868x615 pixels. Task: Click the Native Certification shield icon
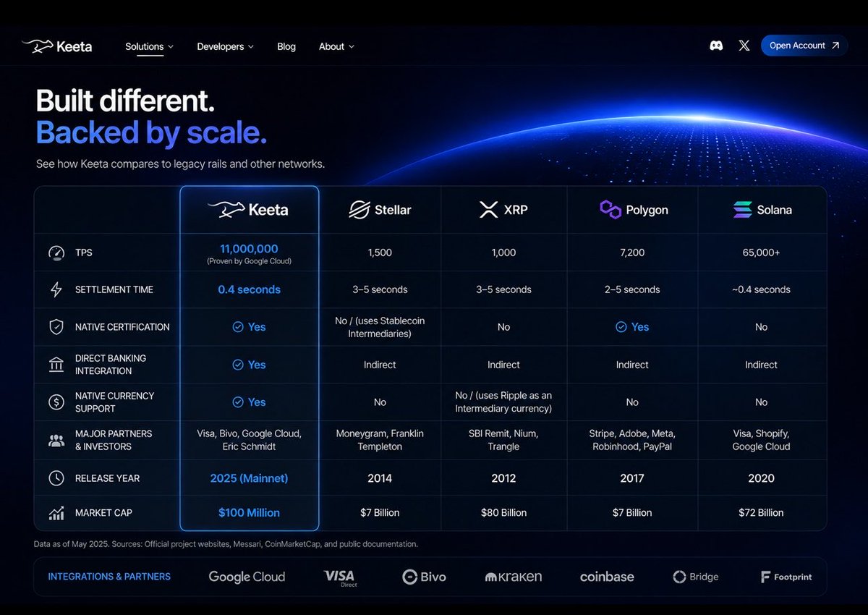(56, 327)
